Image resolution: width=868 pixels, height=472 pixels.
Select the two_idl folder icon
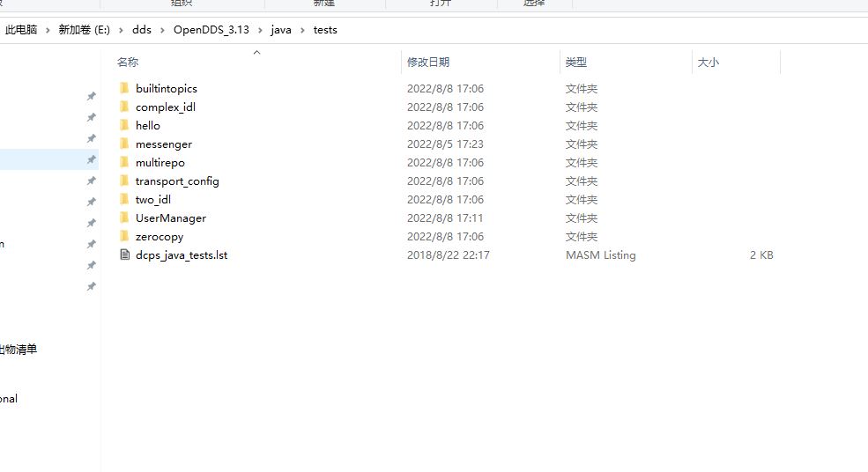[124, 199]
